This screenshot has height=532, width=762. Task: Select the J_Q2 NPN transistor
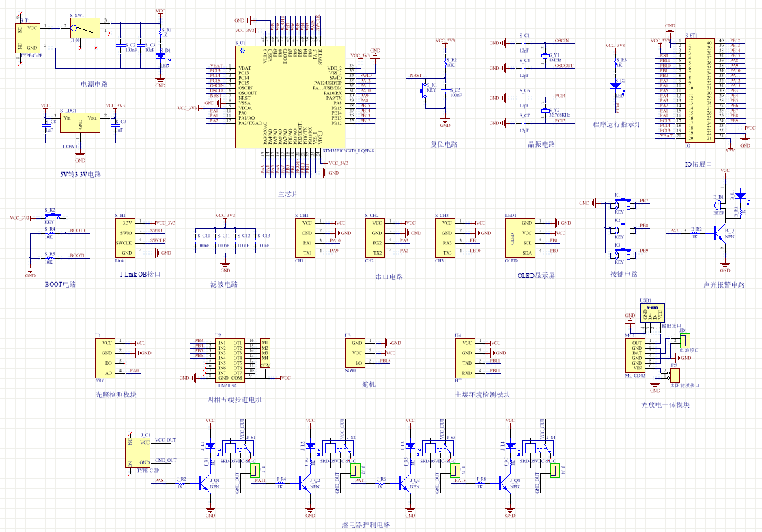[306, 484]
